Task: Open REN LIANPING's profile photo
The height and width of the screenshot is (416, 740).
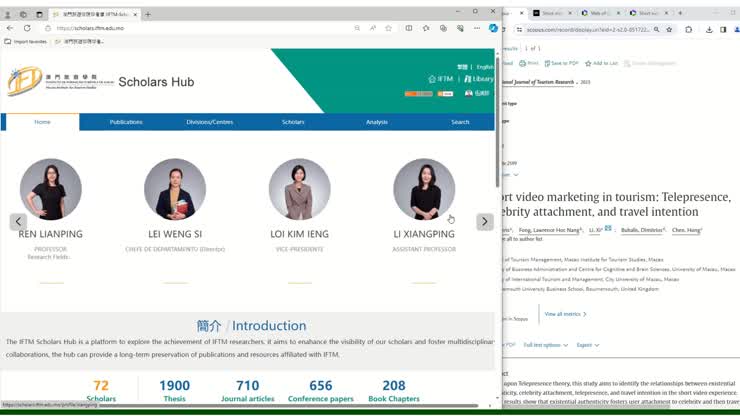Action: [50, 189]
